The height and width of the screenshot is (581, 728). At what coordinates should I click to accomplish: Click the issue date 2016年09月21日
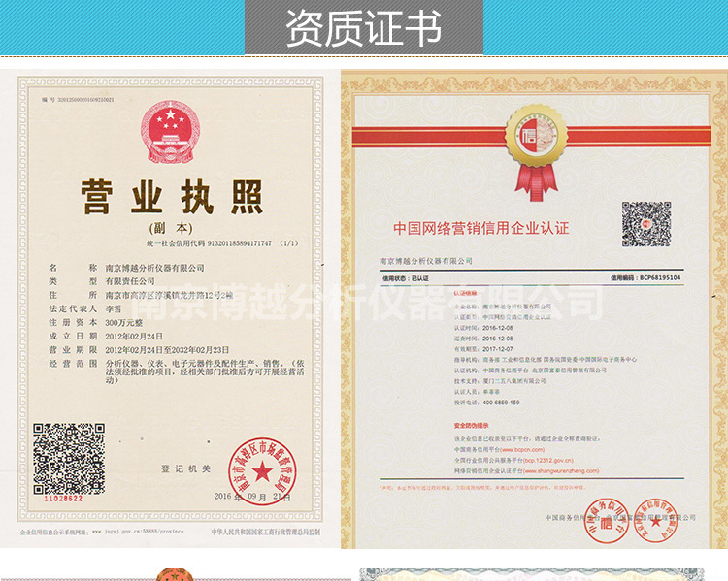pyautogui.click(x=252, y=497)
